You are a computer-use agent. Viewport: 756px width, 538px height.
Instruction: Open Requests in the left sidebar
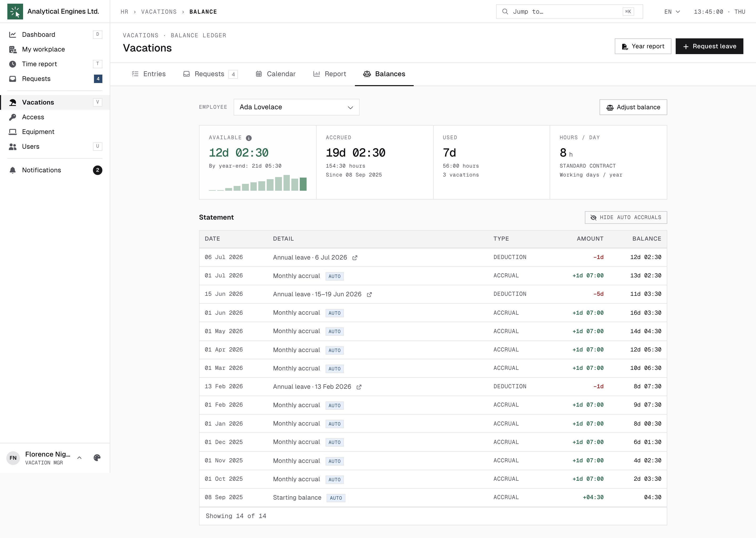pyautogui.click(x=55, y=79)
